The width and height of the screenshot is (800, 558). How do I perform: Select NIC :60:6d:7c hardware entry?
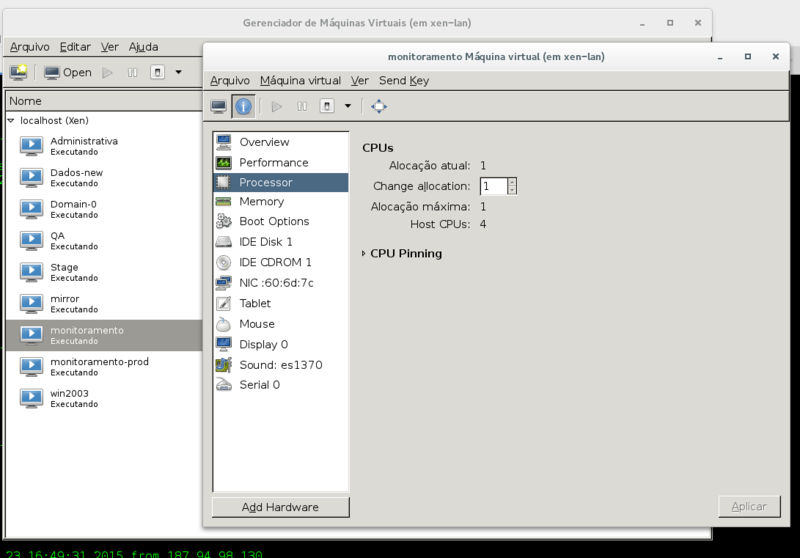tap(281, 283)
